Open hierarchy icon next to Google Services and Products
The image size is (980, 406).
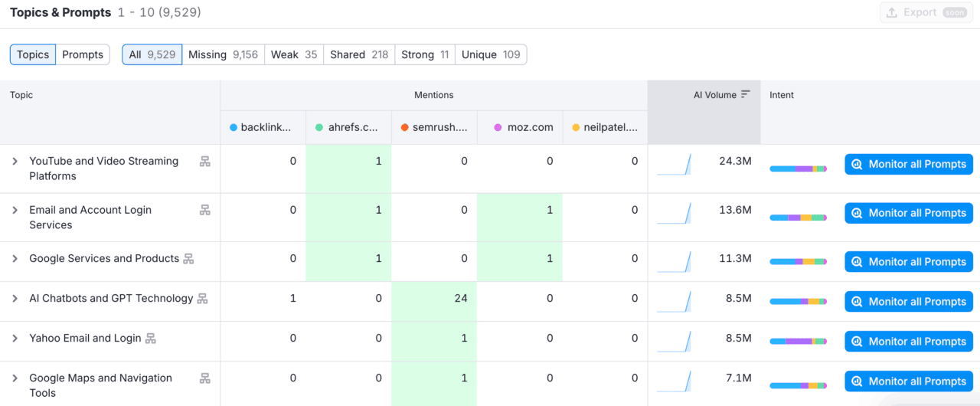point(188,259)
